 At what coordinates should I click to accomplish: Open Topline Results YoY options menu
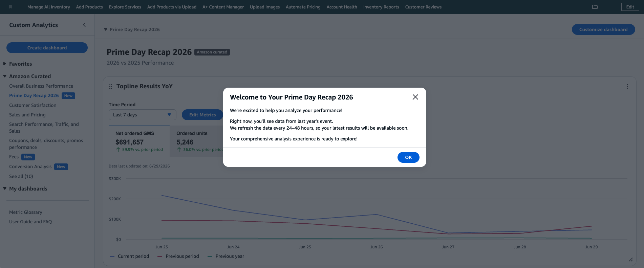tap(627, 86)
